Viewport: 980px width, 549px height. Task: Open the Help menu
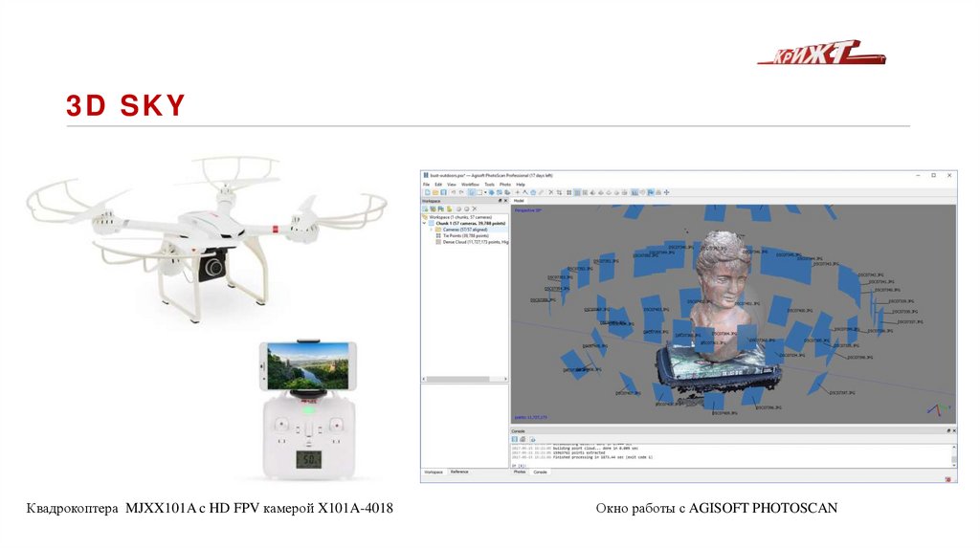coord(521,185)
